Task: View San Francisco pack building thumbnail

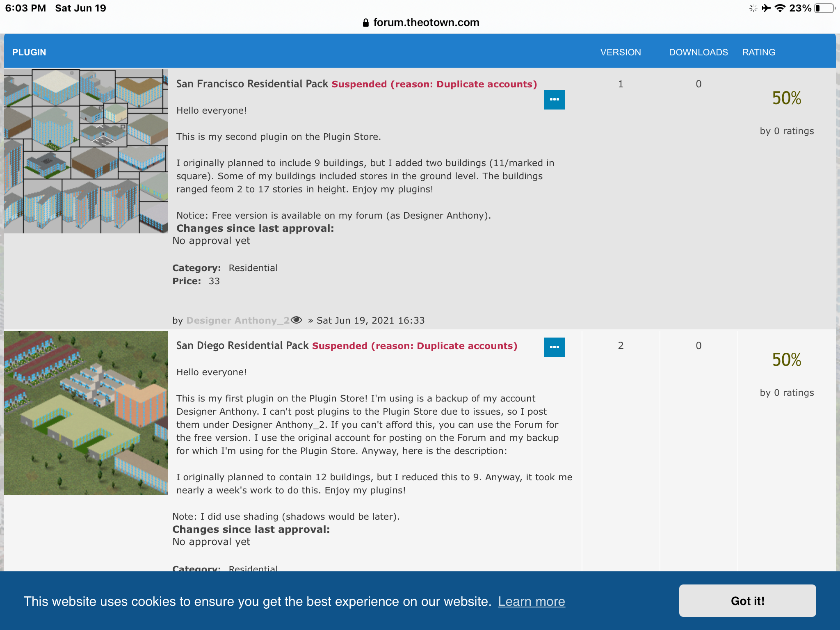Action: tap(86, 151)
